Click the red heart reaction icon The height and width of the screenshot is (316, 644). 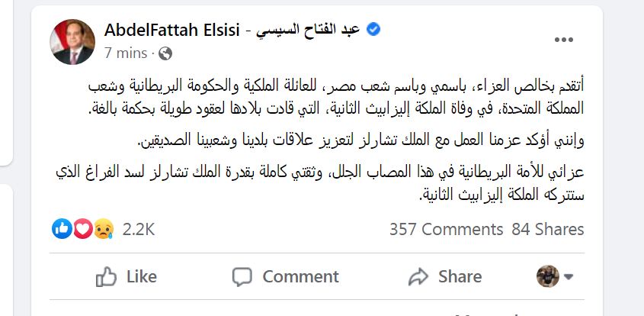[82, 228]
